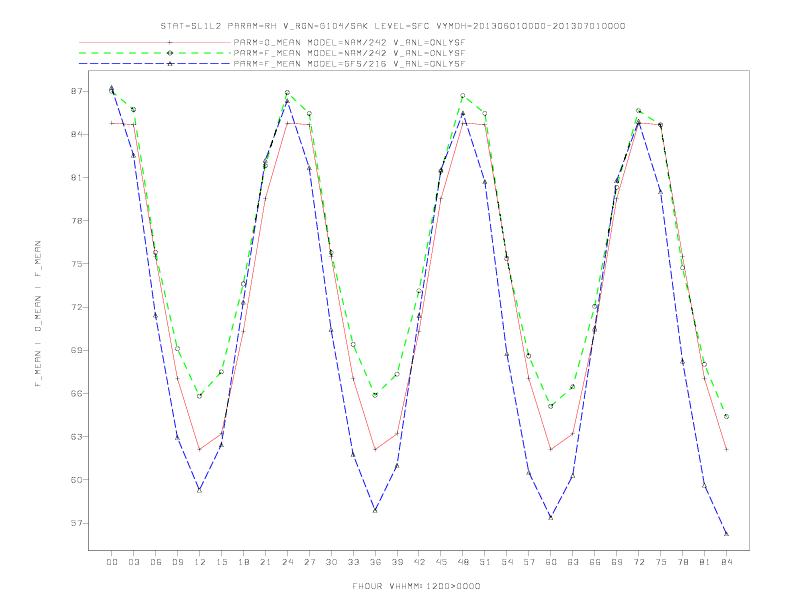Click the x-axis forecast hour label 66
Screen dimensions: 792x612
595,562
